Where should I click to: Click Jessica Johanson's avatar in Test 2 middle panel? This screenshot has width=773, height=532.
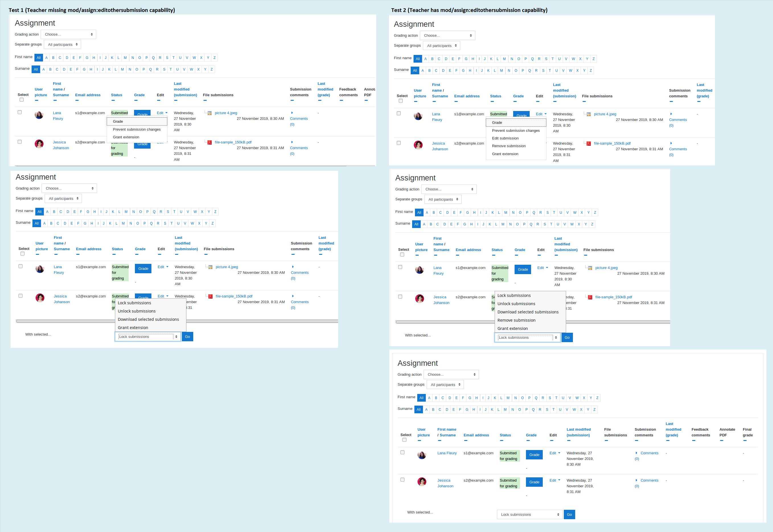[x=420, y=299]
